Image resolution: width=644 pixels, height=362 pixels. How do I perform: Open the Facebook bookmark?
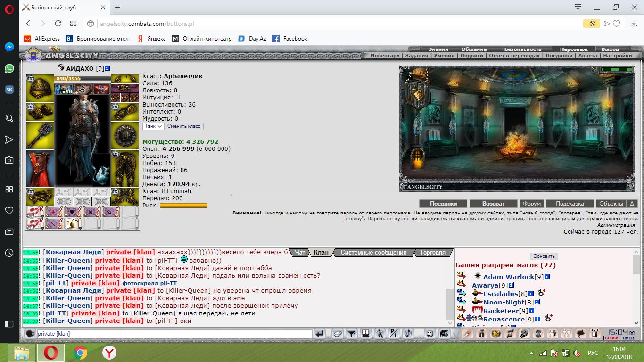(290, 39)
